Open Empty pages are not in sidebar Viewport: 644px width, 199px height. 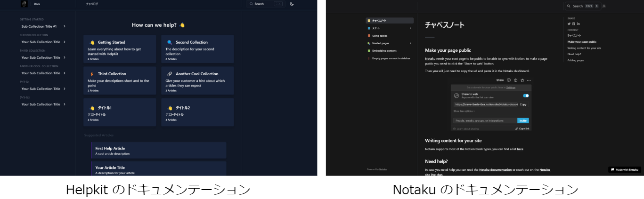[391, 58]
